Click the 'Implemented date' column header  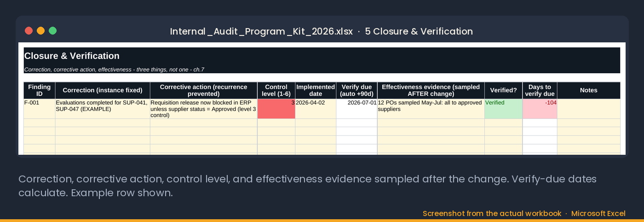tap(316, 90)
